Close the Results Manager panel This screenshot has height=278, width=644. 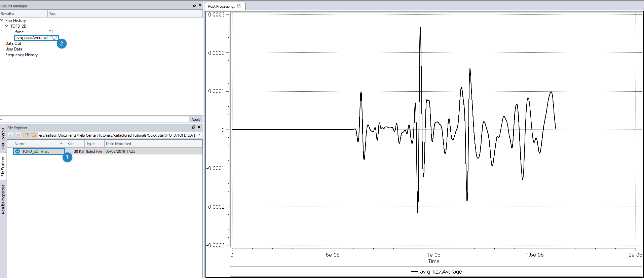coord(200,5)
